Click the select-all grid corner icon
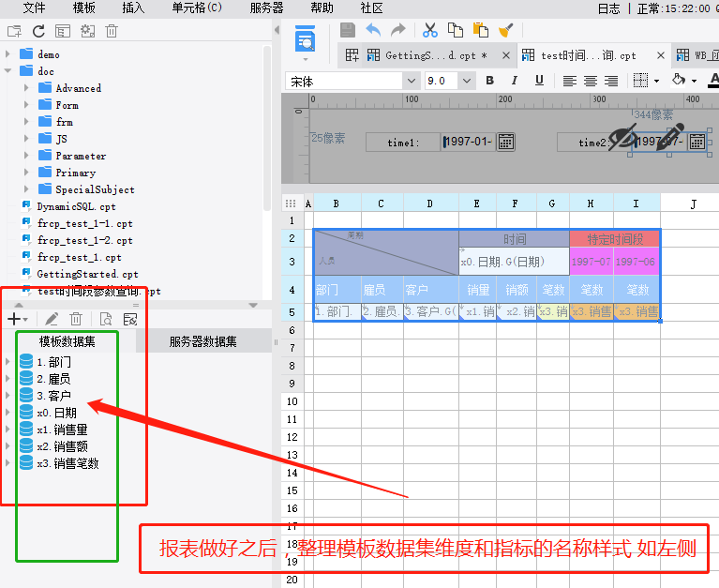Screen dimensions: 719x588 click(291, 204)
